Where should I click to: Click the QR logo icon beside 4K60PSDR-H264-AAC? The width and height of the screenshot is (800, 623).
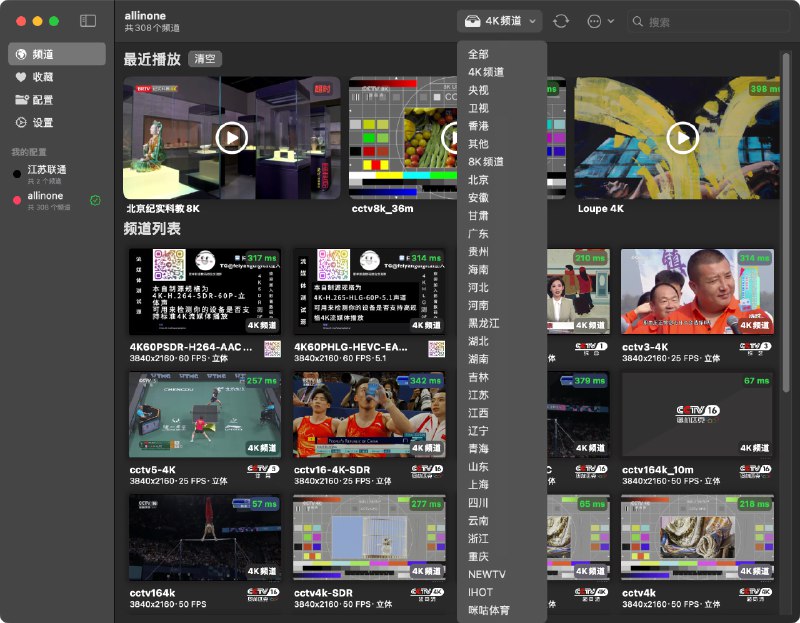coord(272,349)
